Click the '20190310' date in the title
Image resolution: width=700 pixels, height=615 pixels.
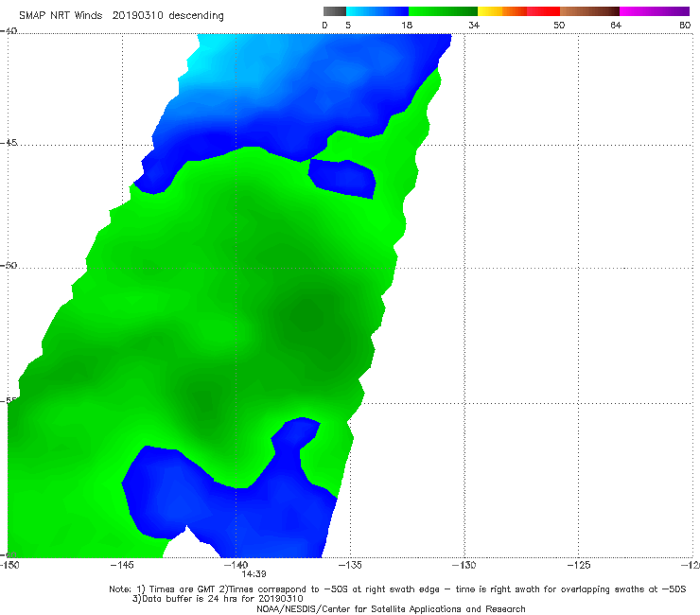[x=137, y=15]
